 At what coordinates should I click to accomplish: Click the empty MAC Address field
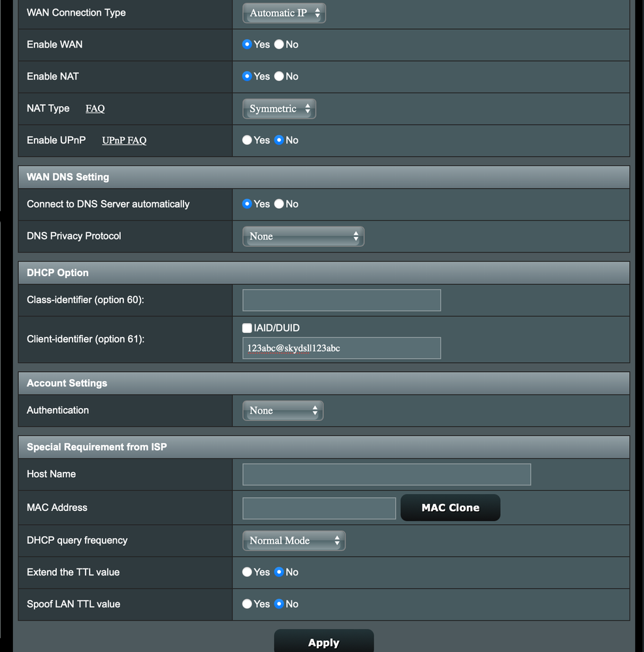pos(319,508)
